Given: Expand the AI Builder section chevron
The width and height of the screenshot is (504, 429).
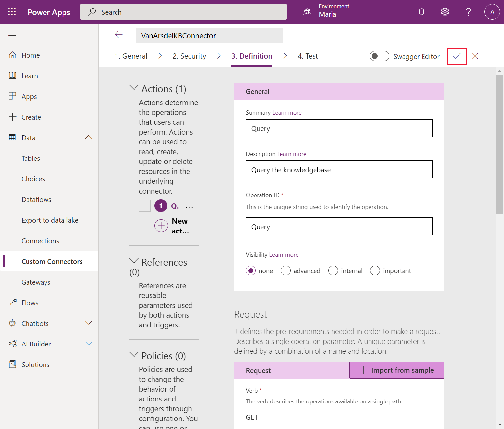Looking at the screenshot, I should pyautogui.click(x=89, y=344).
